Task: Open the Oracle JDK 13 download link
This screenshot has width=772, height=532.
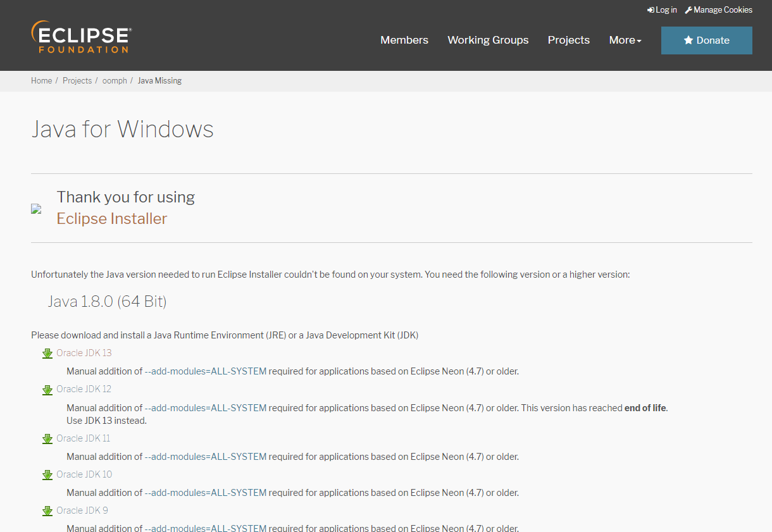Action: tap(84, 353)
